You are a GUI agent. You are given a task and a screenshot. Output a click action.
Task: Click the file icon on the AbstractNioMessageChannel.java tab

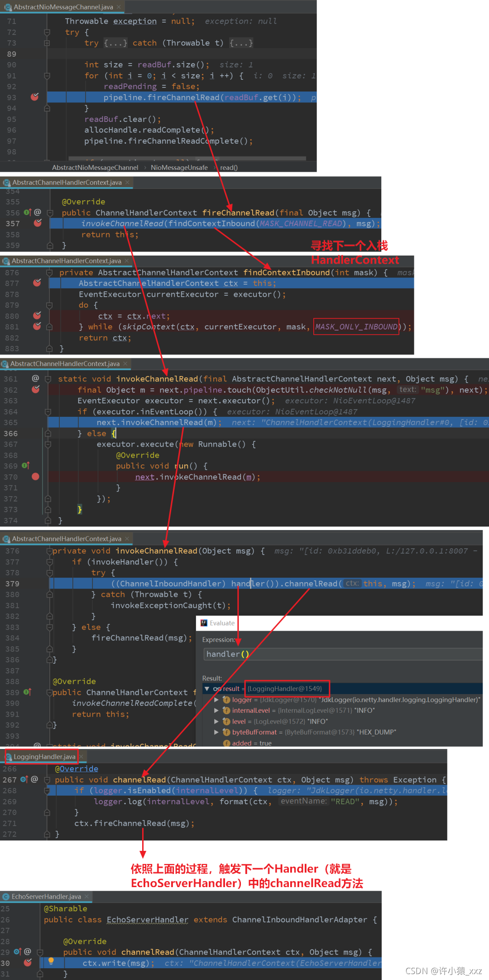(8, 7)
